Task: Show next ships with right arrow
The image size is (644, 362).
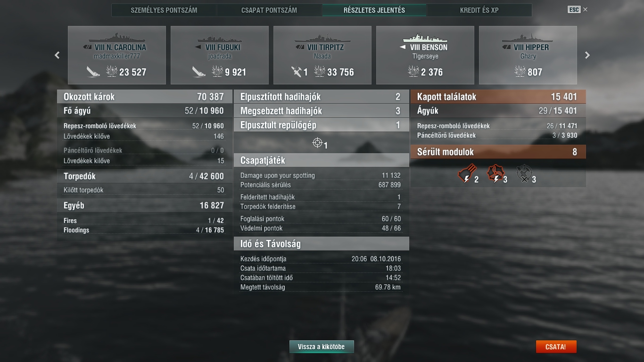Action: 587,55
